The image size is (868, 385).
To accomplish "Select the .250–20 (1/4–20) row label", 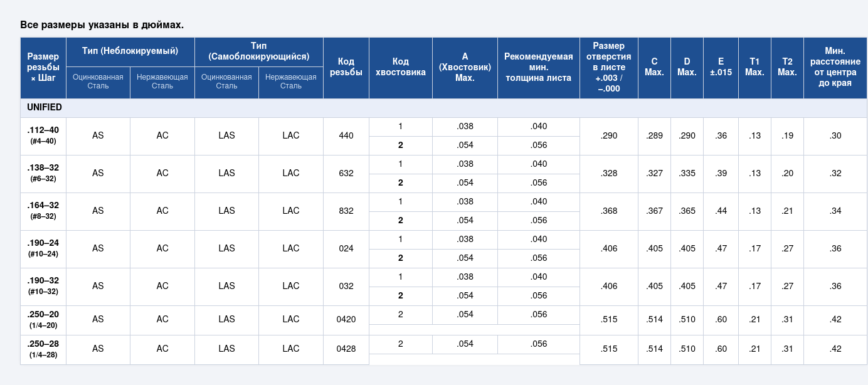I will point(43,320).
